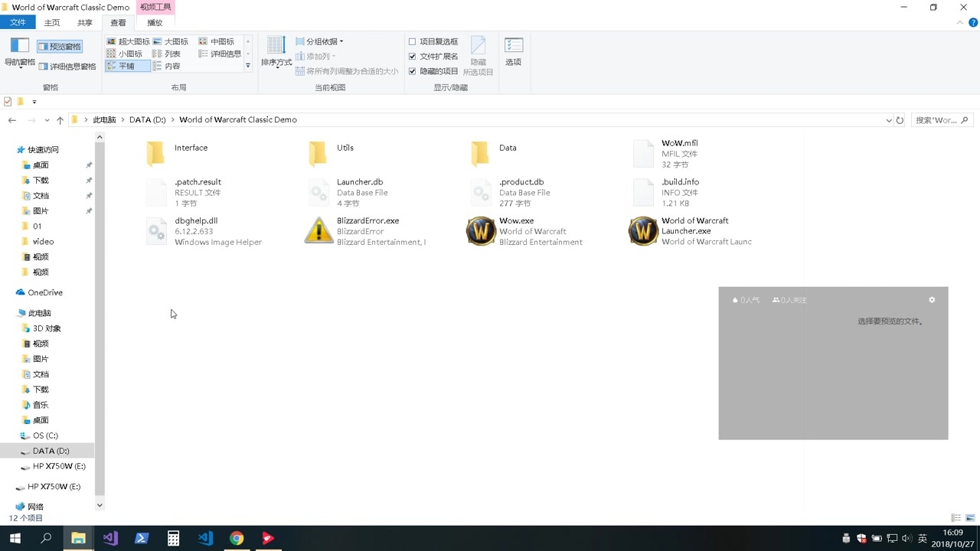980x551 pixels.
Task: Click 此电脑 in the address bar
Action: click(x=104, y=120)
